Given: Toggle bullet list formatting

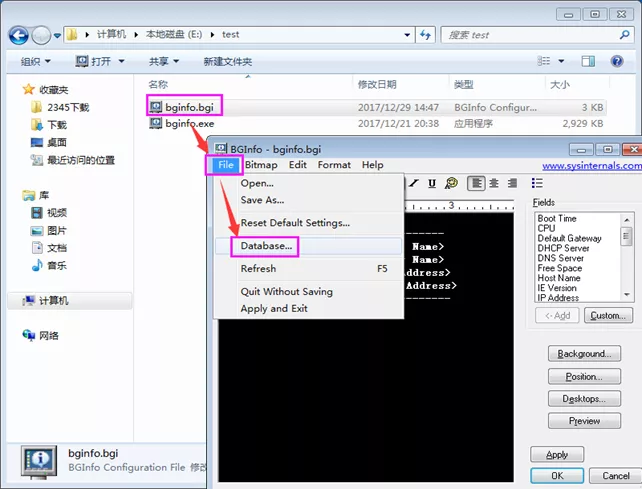Looking at the screenshot, I should point(538,183).
